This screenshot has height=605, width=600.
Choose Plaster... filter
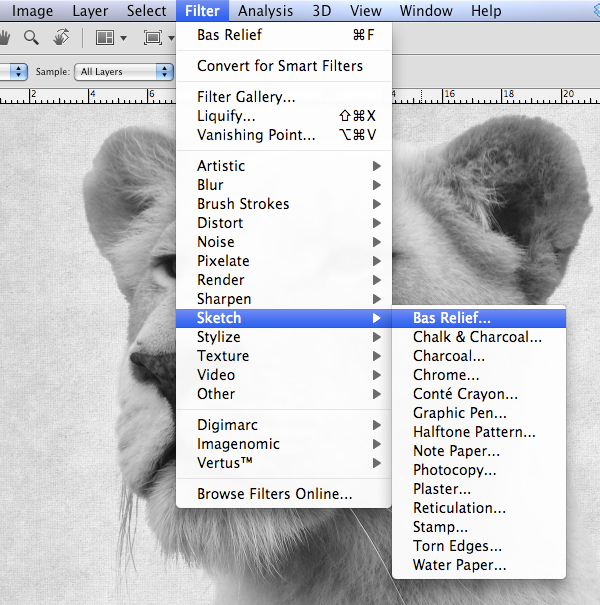pyautogui.click(x=479, y=489)
